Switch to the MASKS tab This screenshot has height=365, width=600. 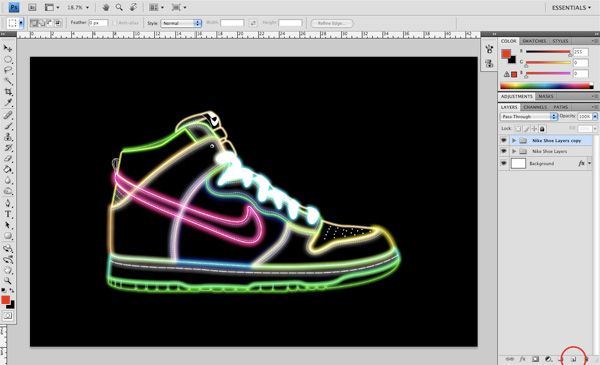point(545,96)
